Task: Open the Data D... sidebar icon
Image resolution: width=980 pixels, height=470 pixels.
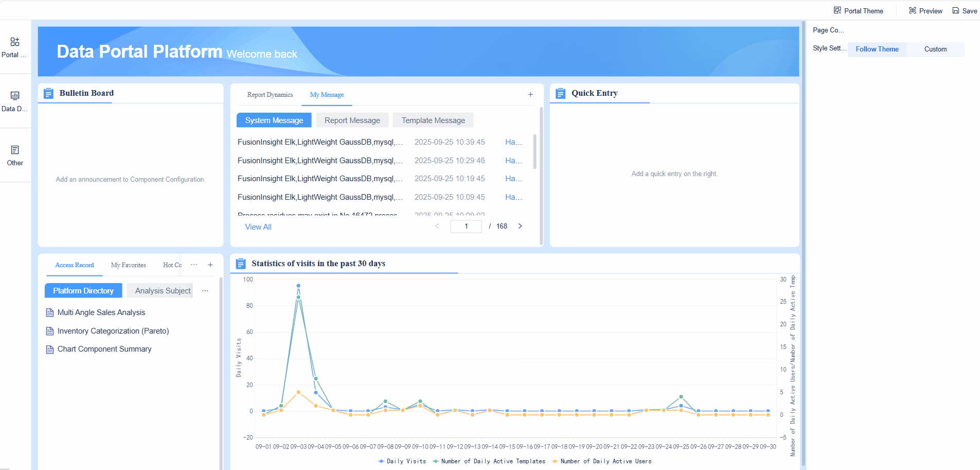Action: pyautogui.click(x=15, y=96)
